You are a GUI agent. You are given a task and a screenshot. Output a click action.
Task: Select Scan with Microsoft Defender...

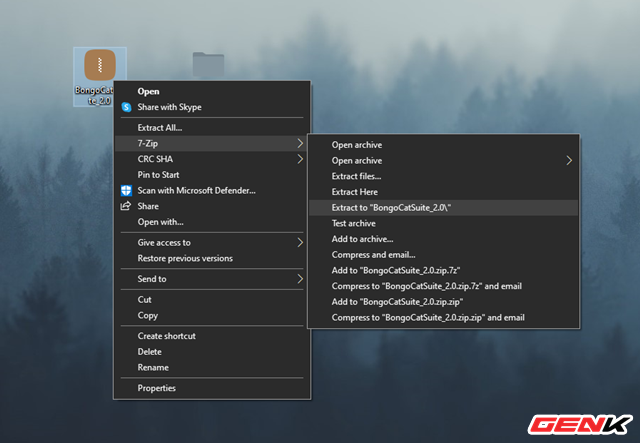point(212,190)
